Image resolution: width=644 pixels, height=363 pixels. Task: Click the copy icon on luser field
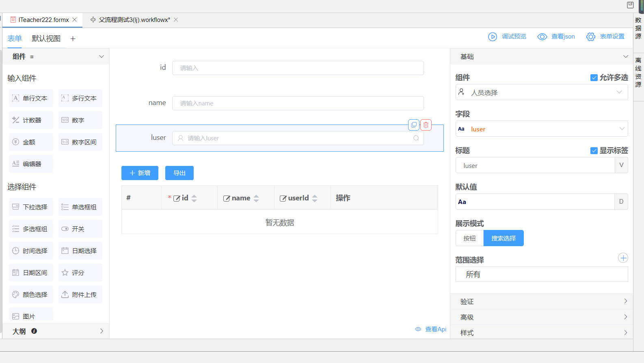coord(413,125)
